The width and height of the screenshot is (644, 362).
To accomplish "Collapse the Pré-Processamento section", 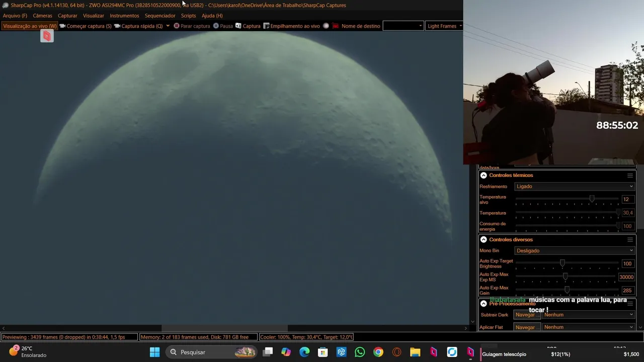I will [x=484, y=304].
